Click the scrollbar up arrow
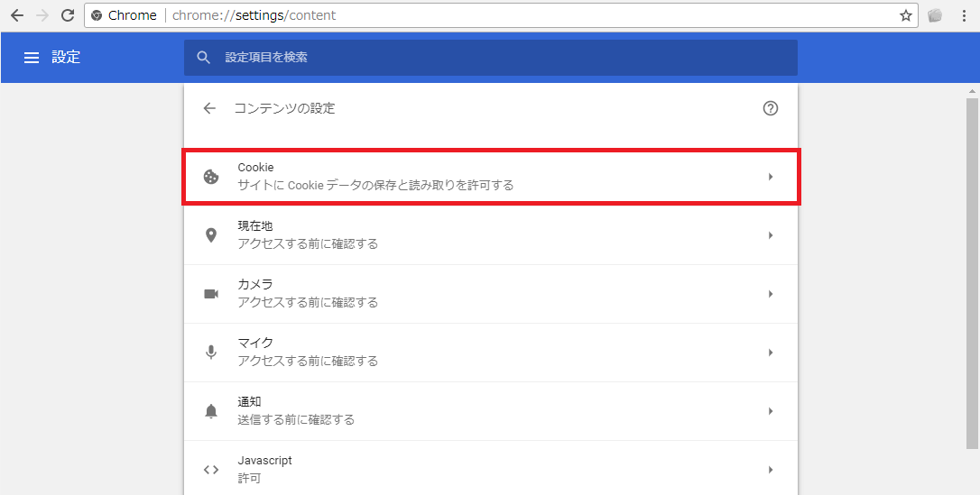 [x=972, y=91]
